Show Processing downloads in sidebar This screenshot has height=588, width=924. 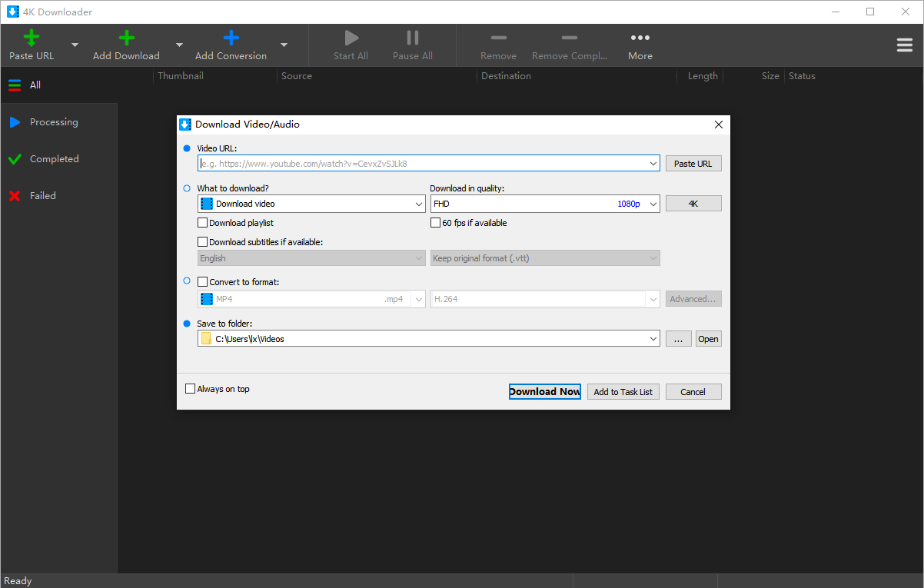59,122
